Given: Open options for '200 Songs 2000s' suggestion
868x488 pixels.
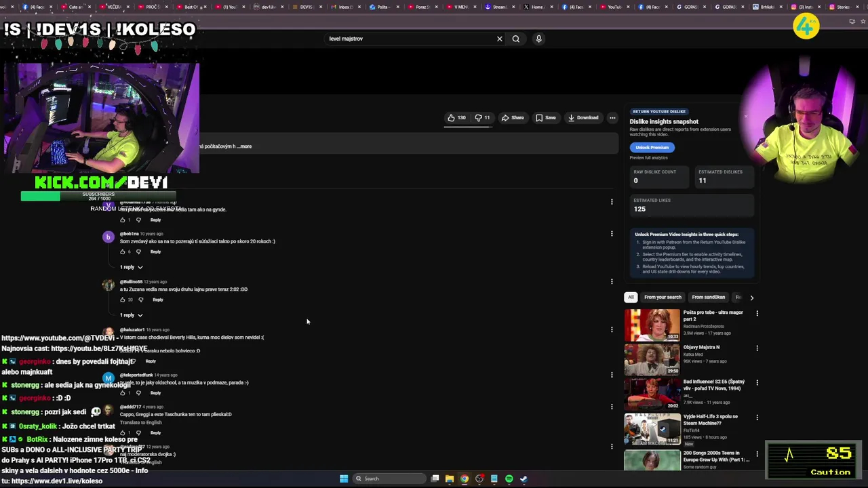Looking at the screenshot, I should coord(757,453).
